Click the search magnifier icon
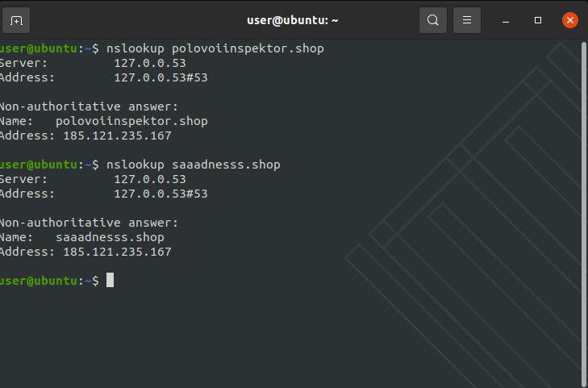Viewport: 588px width, 388px height. pos(432,20)
